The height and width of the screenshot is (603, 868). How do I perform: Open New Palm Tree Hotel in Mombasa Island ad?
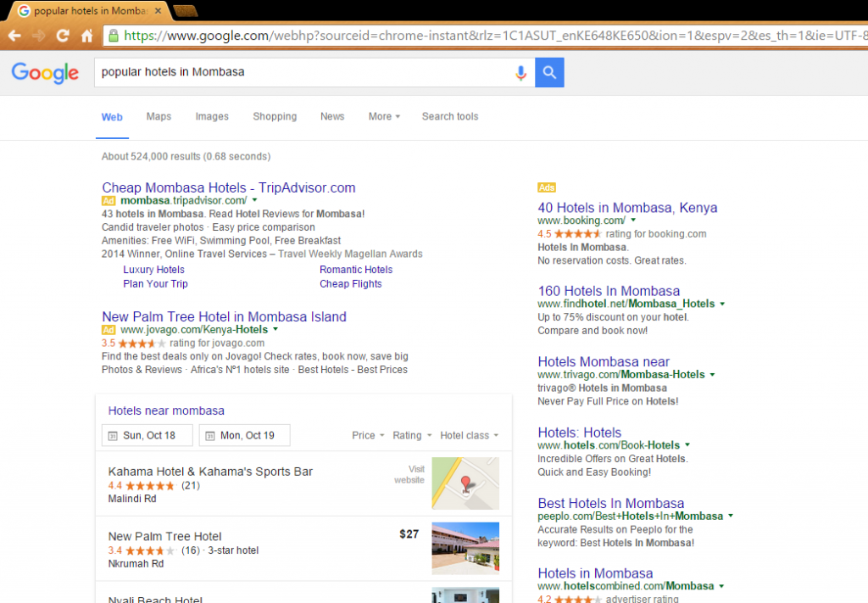(224, 316)
